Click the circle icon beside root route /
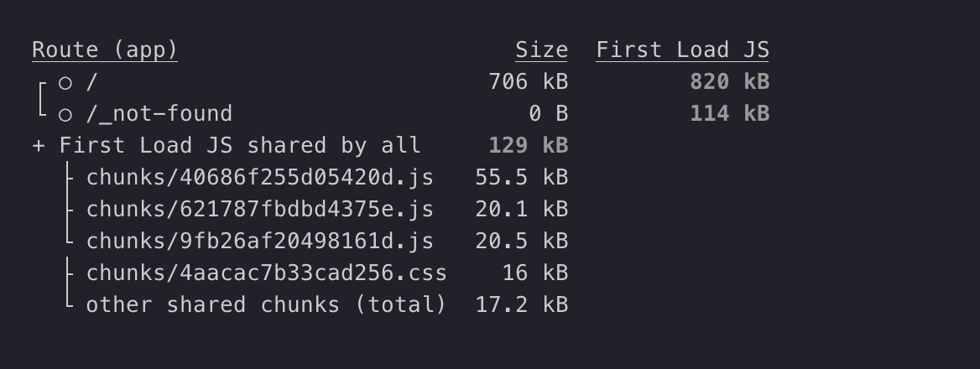The height and width of the screenshot is (369, 980). (x=65, y=82)
